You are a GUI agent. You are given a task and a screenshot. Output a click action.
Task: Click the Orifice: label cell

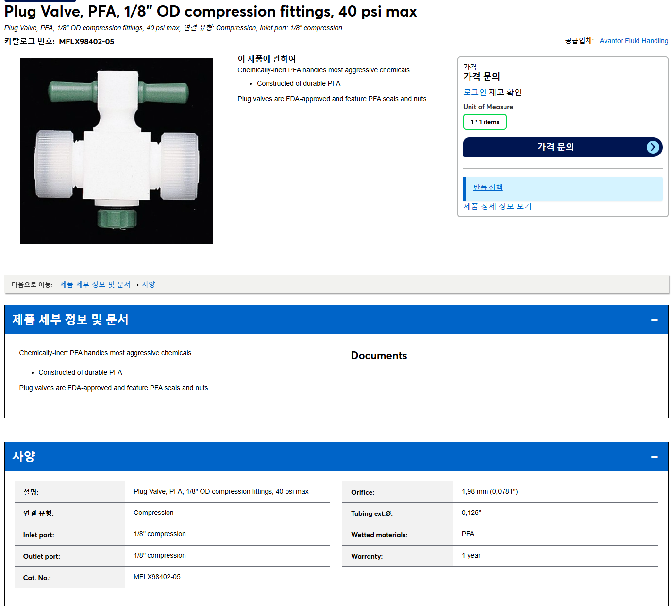398,492
